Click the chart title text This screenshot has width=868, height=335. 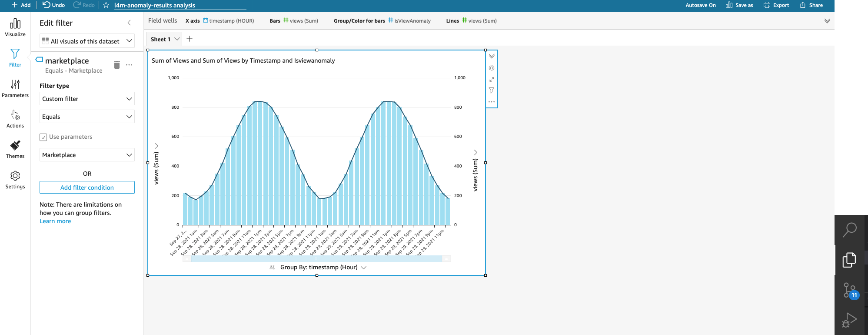click(243, 60)
